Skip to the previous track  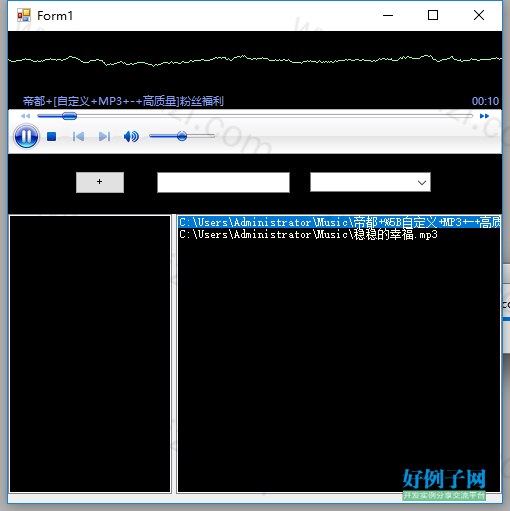click(78, 136)
